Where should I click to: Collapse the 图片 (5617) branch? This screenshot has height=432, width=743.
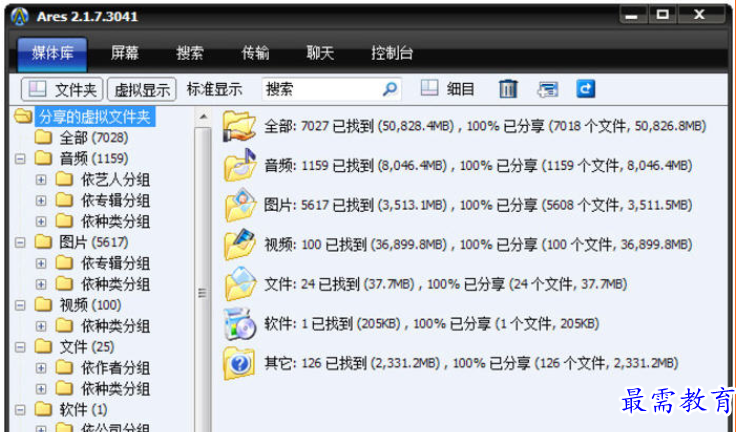click(20, 243)
